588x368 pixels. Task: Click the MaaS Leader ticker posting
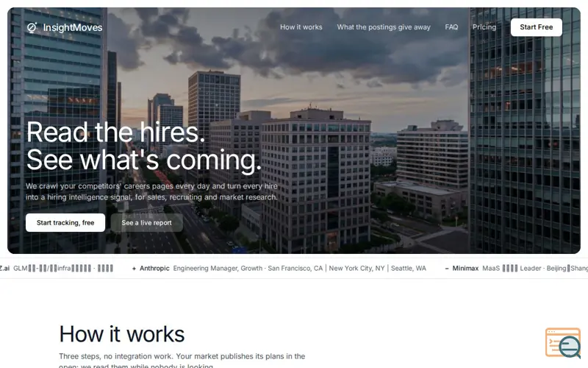pos(535,268)
